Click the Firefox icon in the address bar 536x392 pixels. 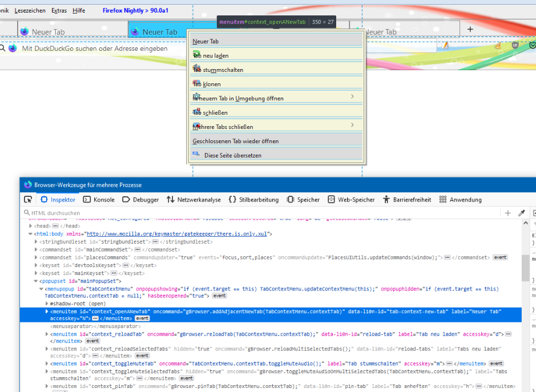[13, 49]
